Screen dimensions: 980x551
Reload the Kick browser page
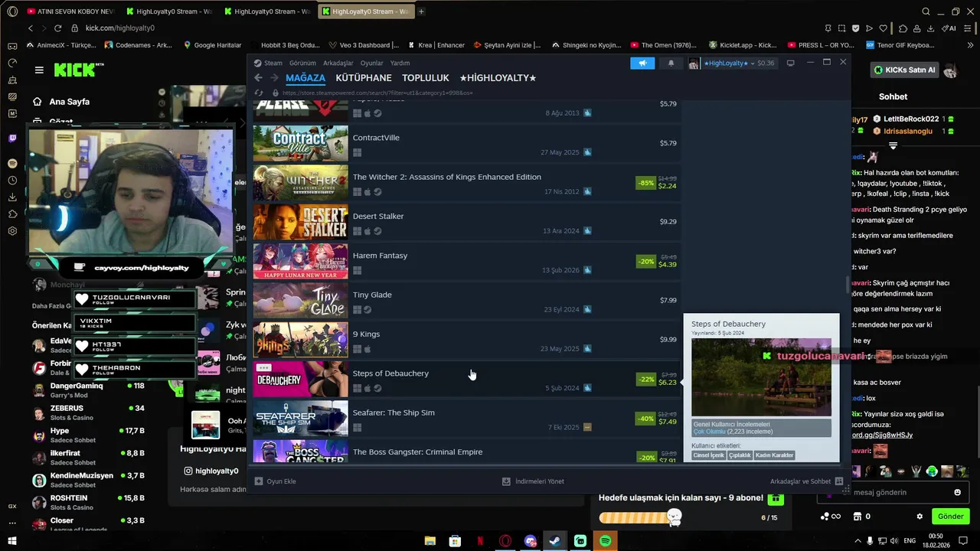57,28
